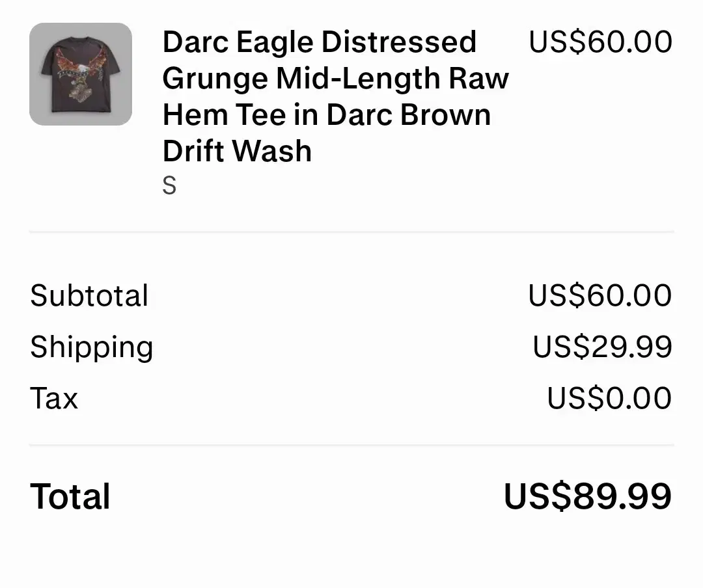The height and width of the screenshot is (588, 703).
Task: Click the size label S under title
Action: coord(169,185)
